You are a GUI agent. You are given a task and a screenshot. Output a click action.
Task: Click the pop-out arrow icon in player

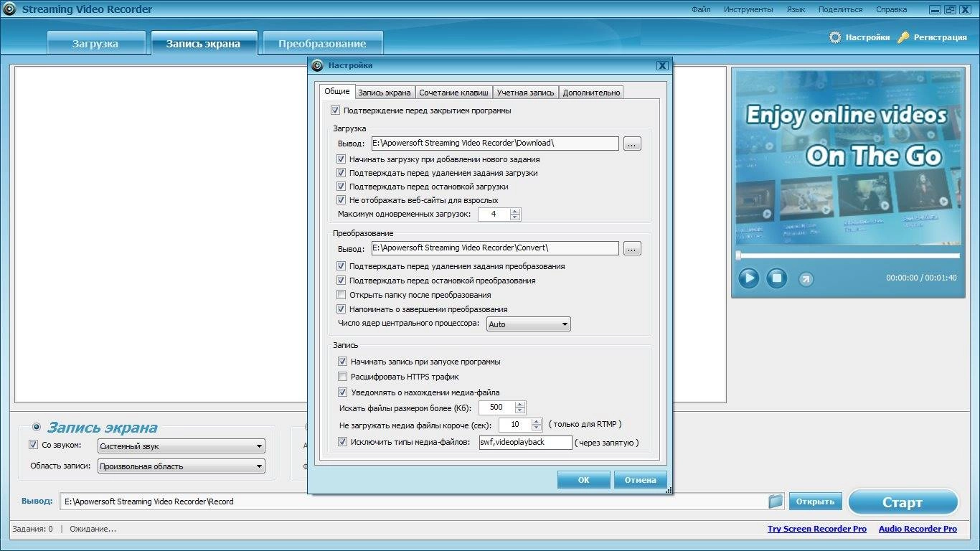pyautogui.click(x=806, y=279)
